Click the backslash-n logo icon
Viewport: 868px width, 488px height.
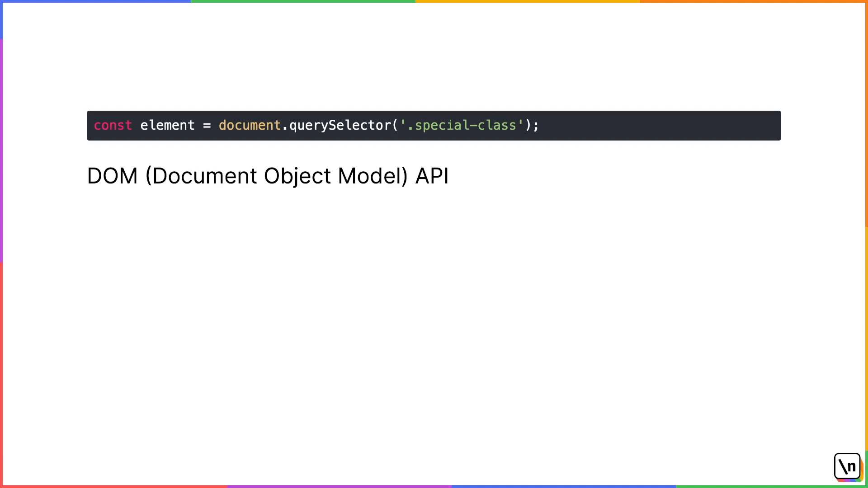847,466
